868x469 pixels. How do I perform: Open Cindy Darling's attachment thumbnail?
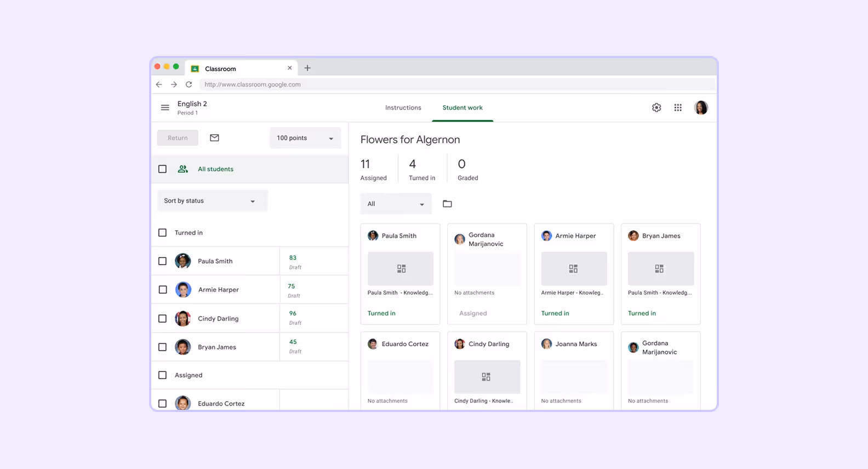tap(487, 376)
